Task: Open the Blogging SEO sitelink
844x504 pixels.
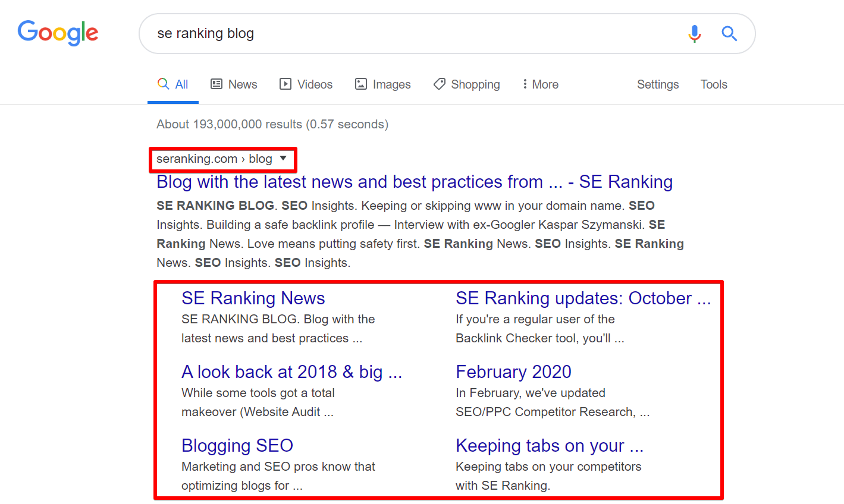Action: point(237,445)
